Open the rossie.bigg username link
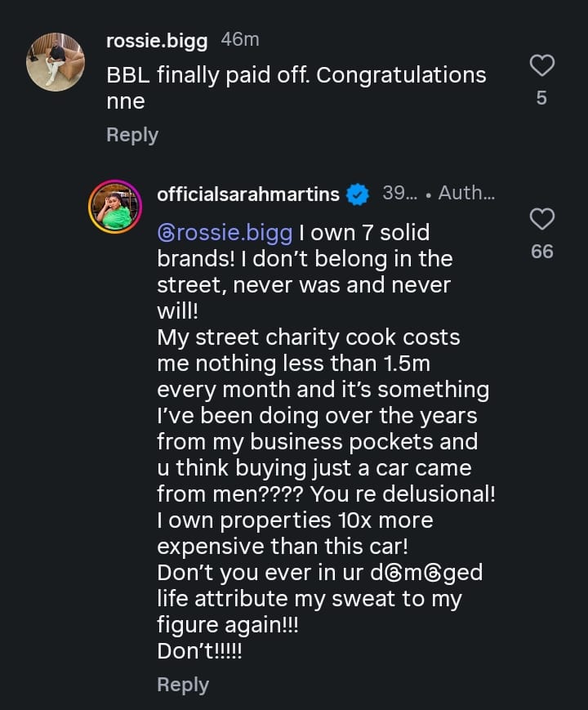 (157, 40)
